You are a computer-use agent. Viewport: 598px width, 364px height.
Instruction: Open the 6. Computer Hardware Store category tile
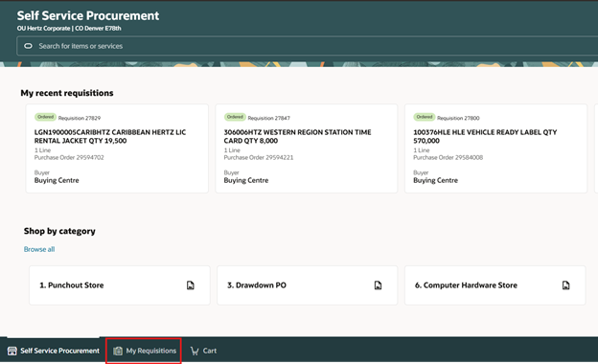click(x=495, y=285)
